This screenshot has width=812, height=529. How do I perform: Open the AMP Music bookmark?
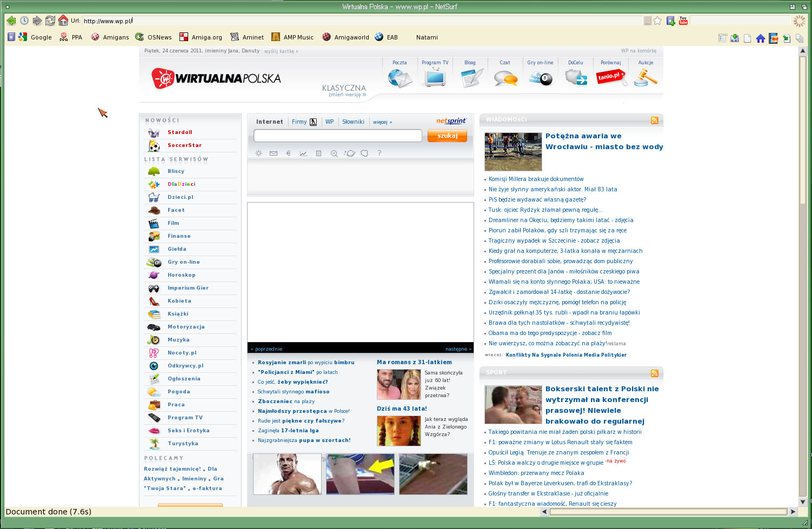coord(292,37)
